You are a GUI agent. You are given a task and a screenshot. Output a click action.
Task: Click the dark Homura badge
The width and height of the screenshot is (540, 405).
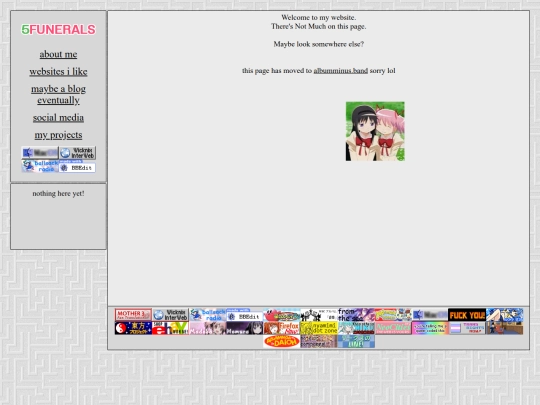pyautogui.click(x=245, y=328)
